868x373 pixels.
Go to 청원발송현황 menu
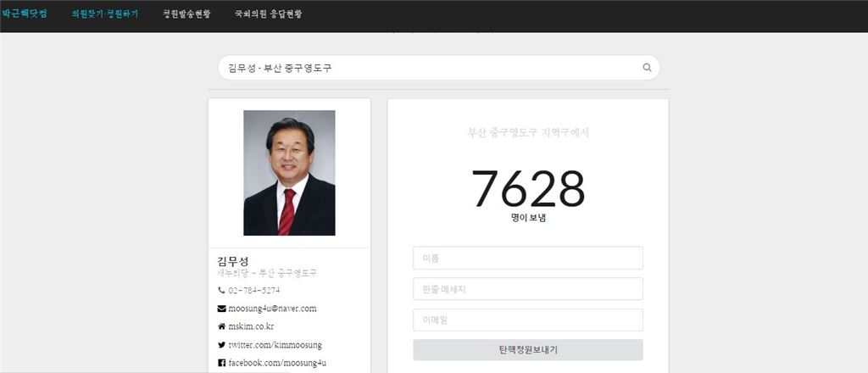186,14
